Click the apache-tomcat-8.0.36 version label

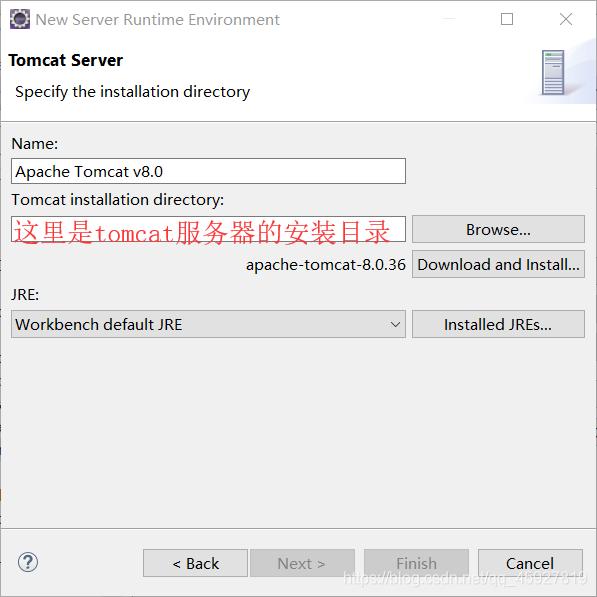point(326,265)
